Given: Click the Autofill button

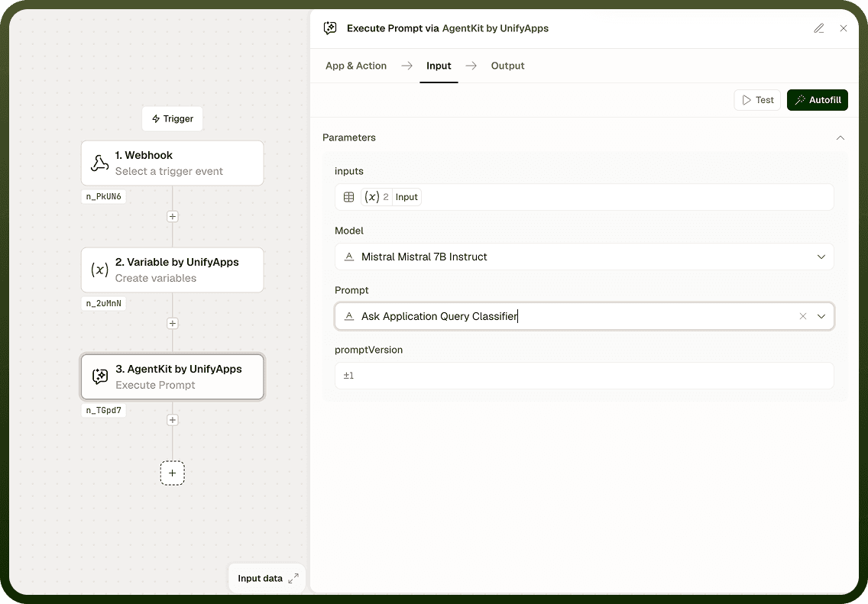Looking at the screenshot, I should [x=817, y=100].
